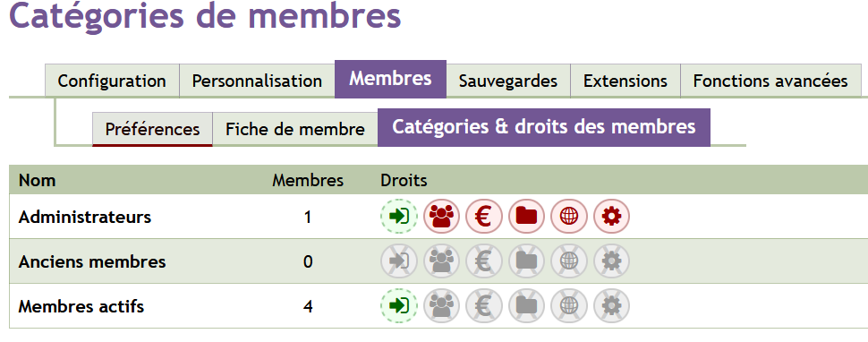Go to the Extensions tab

click(625, 81)
